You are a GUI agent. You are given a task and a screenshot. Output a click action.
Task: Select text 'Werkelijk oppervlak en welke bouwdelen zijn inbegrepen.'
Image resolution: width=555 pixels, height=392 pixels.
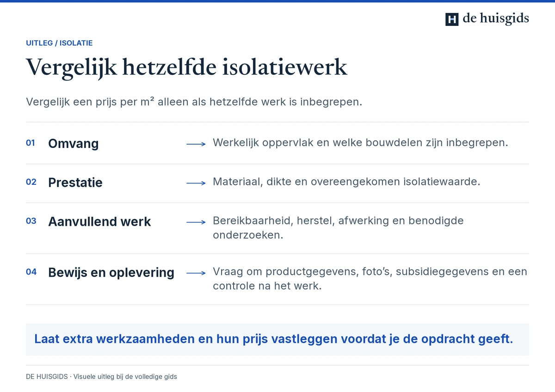(x=360, y=143)
